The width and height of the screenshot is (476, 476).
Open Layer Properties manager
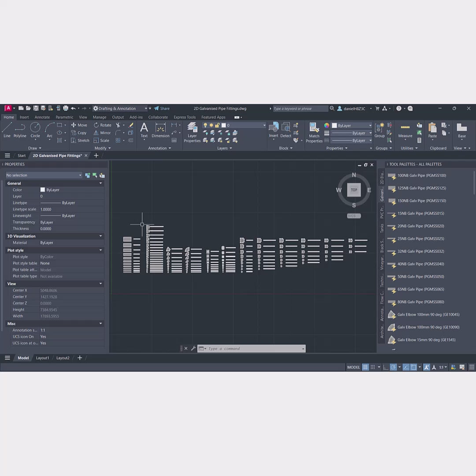(x=192, y=132)
